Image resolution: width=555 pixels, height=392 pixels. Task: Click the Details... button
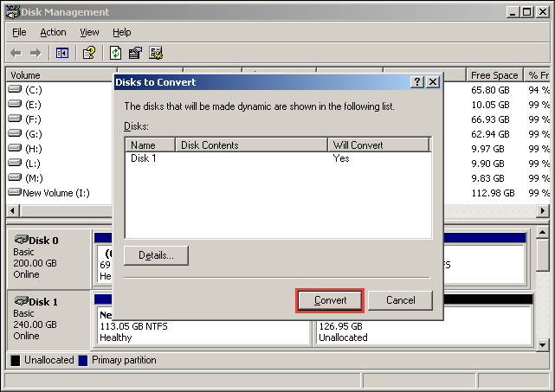point(156,255)
